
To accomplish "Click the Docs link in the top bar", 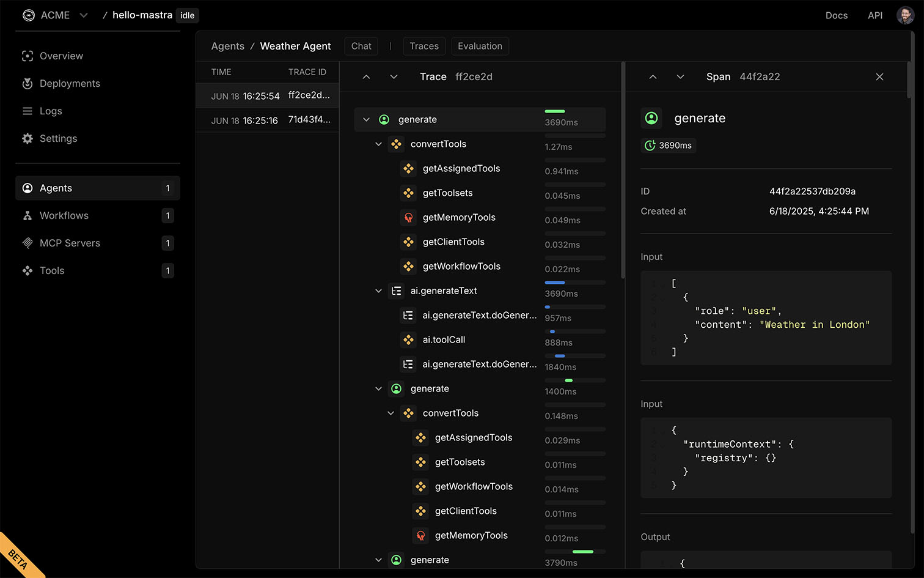I will coord(836,15).
